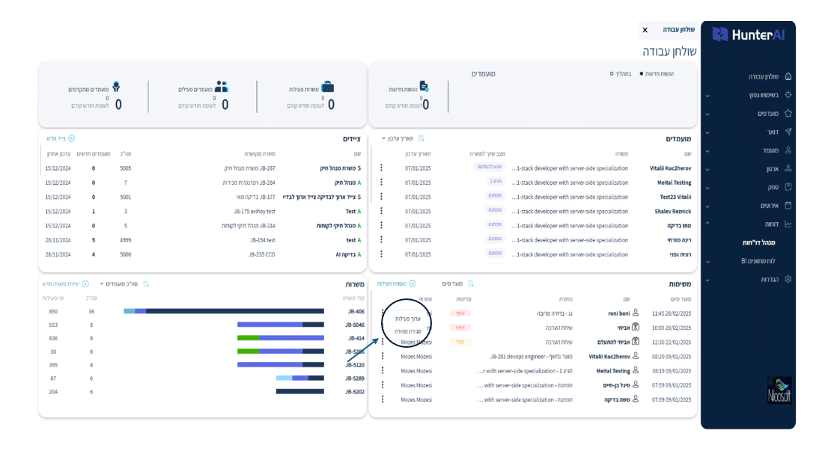The image size is (832, 454).
Task: Click the paper plane mail icon in sidebar
Action: (x=788, y=132)
